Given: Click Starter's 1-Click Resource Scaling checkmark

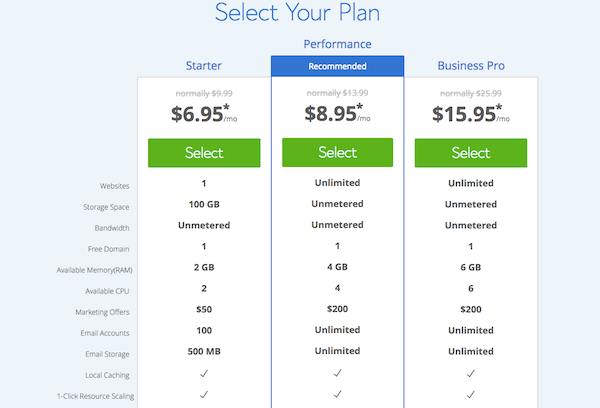Looking at the screenshot, I should click(204, 396).
